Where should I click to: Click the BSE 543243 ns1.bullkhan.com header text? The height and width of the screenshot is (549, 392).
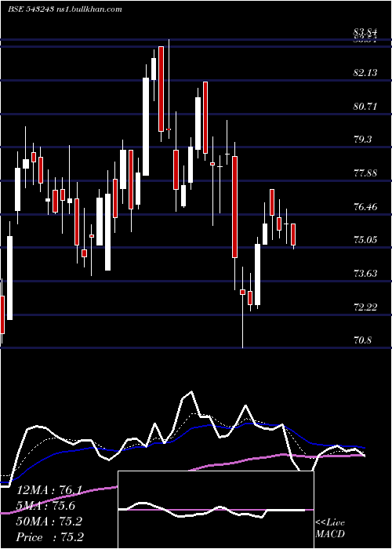click(65, 9)
